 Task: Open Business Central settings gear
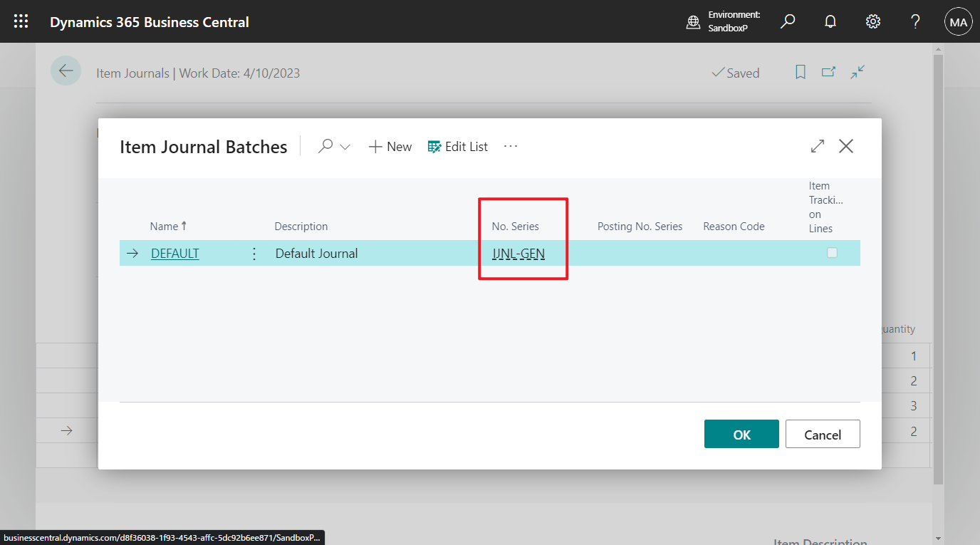click(x=873, y=21)
